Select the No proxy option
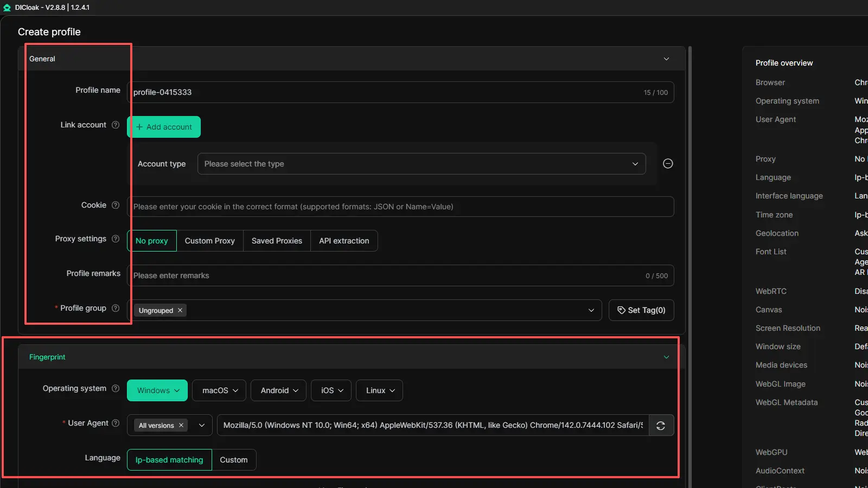Viewport: 868px width, 488px height. click(x=152, y=241)
